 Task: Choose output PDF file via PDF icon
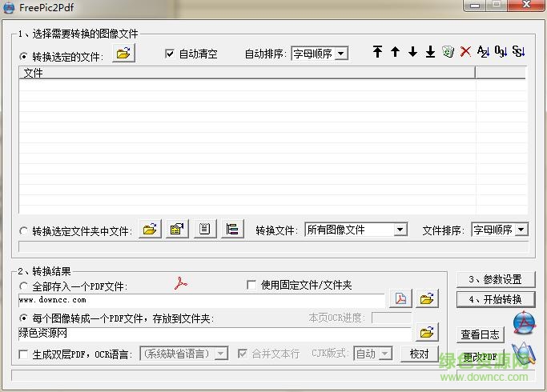400,298
